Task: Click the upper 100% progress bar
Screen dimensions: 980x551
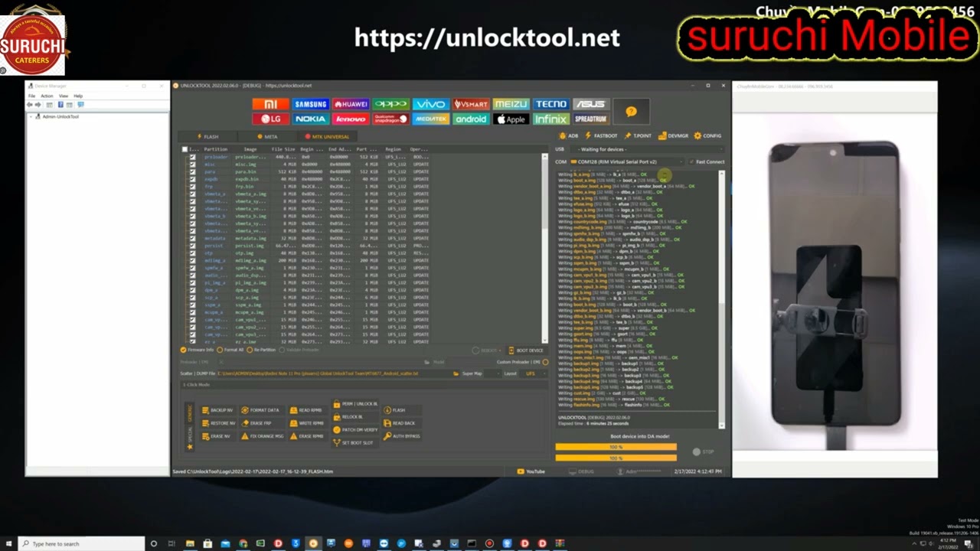Action: 616,447
